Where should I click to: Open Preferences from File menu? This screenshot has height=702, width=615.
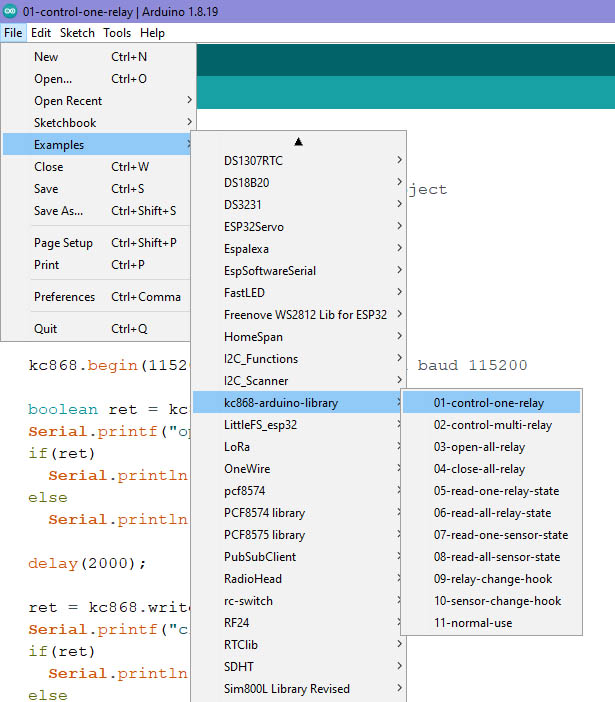click(x=64, y=297)
